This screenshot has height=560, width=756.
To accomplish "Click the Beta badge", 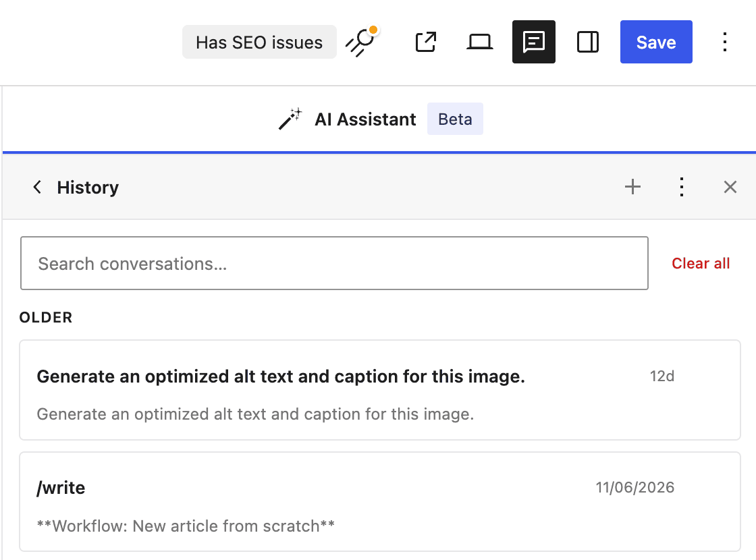I will [455, 119].
